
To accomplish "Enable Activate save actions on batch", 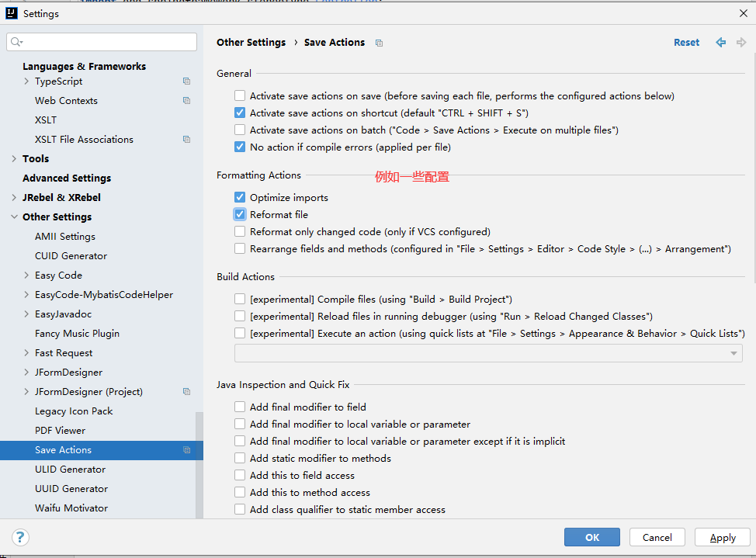I will 240,130.
